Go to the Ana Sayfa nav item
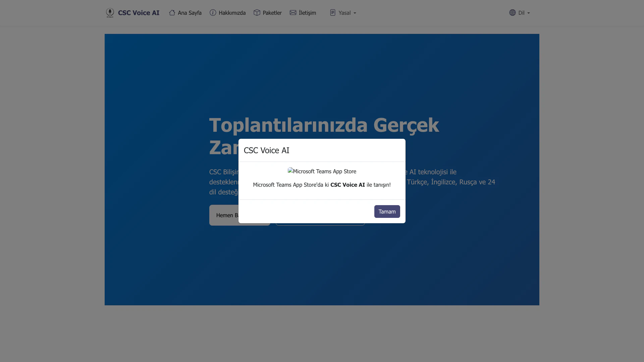The width and height of the screenshot is (644, 362). 190,13
